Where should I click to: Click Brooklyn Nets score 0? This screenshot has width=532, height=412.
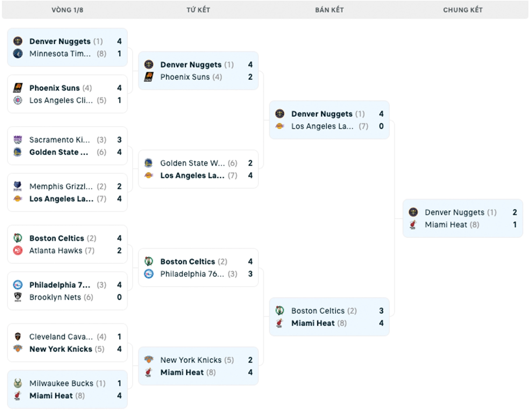click(x=119, y=297)
